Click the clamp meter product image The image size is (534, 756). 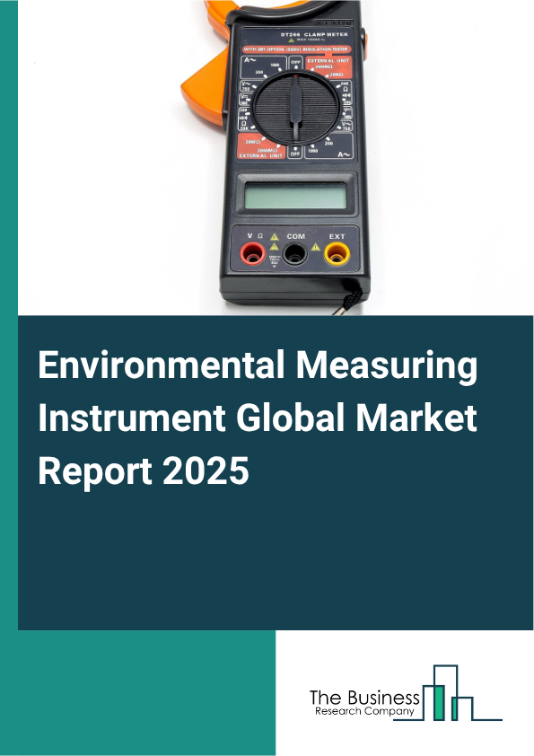click(x=276, y=158)
